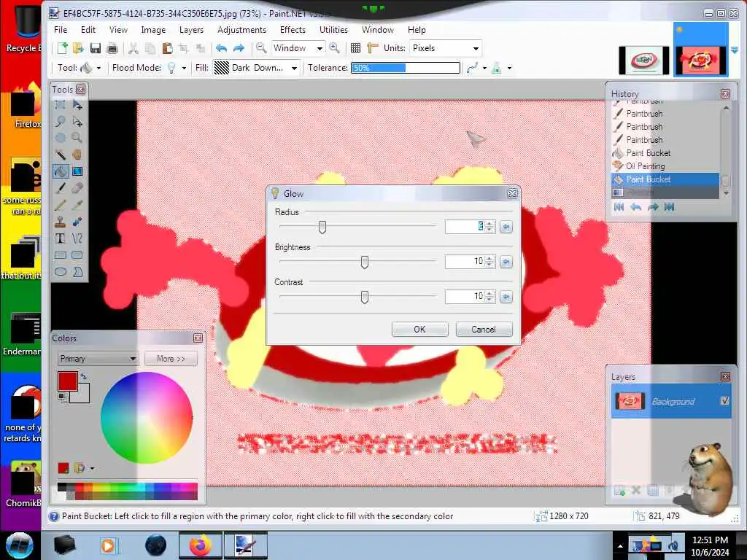Select the Text tool
This screenshot has width=747, height=560.
[x=61, y=238]
